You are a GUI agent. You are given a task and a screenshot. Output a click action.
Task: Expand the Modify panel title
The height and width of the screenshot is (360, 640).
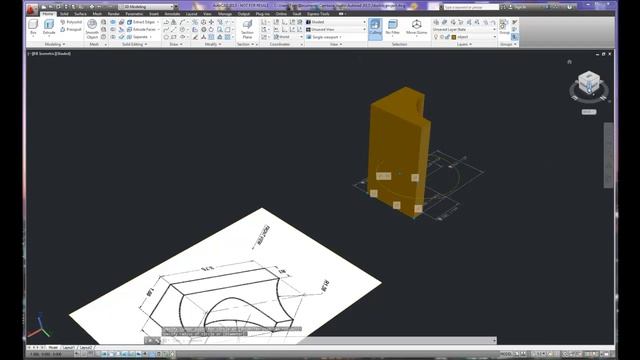213,44
